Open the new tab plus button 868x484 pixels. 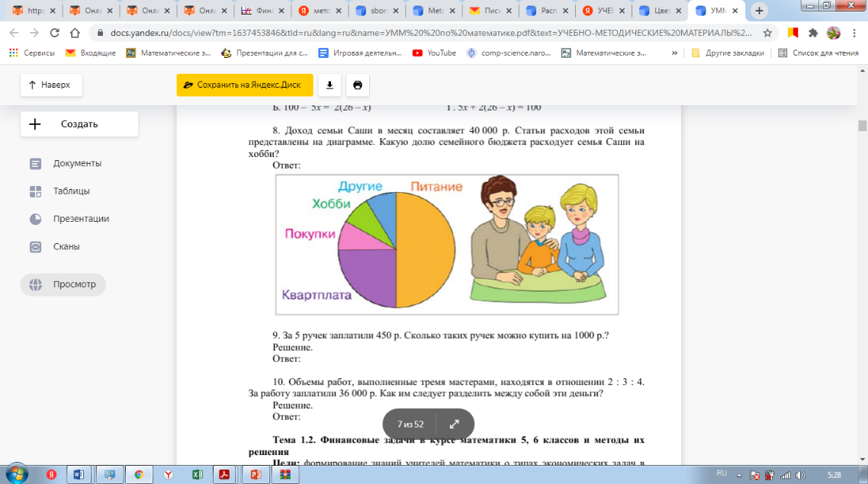[759, 11]
